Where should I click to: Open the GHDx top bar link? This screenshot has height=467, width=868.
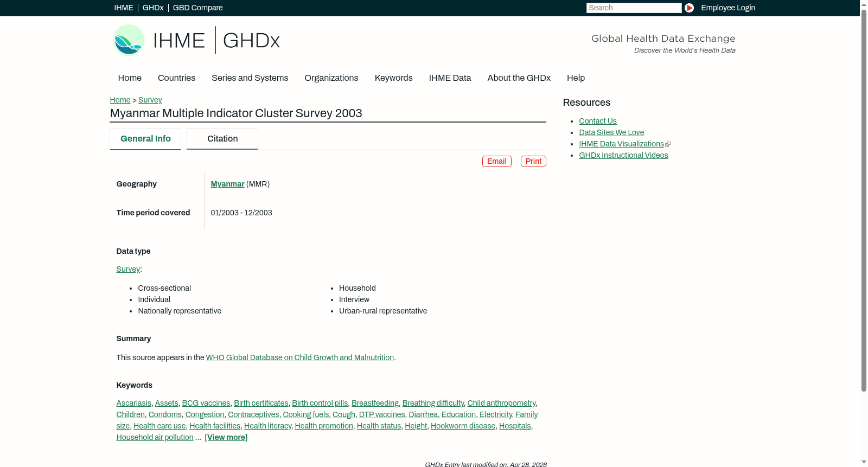(153, 8)
